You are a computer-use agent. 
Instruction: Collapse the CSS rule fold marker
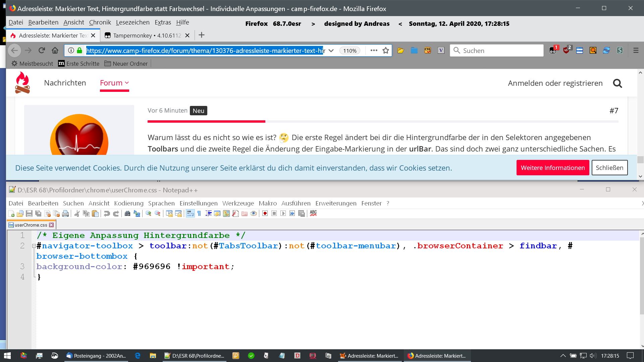pyautogui.click(x=34, y=246)
